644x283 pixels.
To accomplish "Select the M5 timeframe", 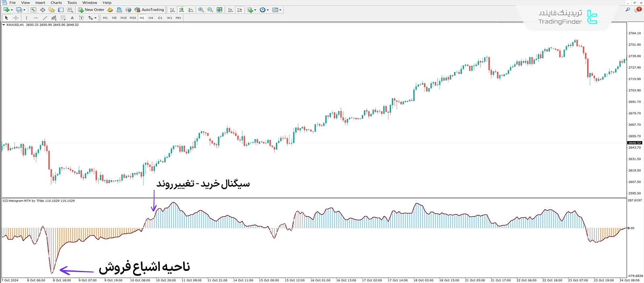I will coord(114,18).
